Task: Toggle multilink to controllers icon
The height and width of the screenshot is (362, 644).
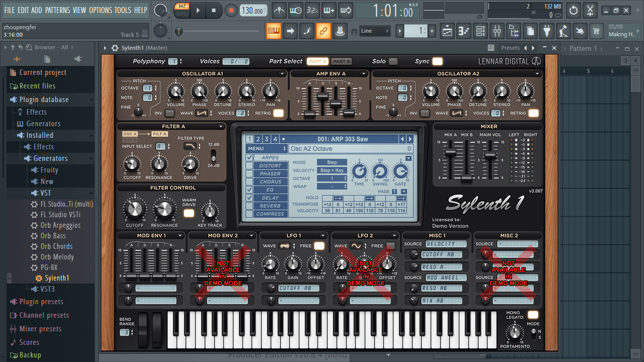Action: point(324,31)
